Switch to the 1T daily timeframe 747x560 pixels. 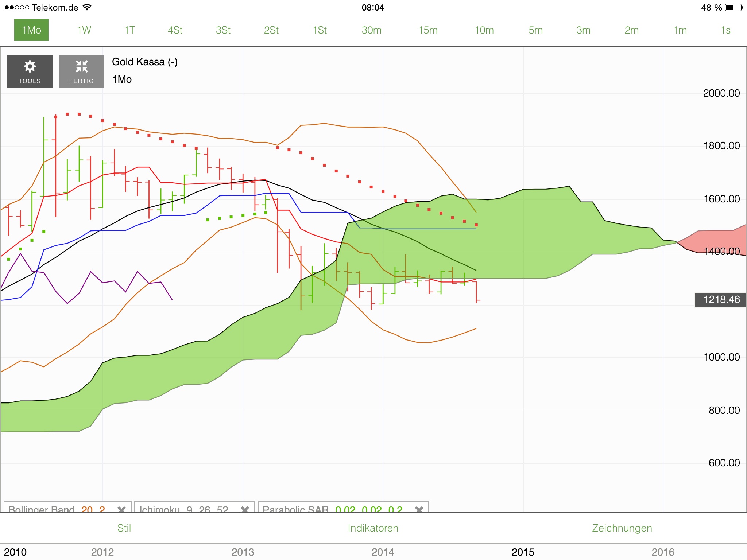click(129, 30)
